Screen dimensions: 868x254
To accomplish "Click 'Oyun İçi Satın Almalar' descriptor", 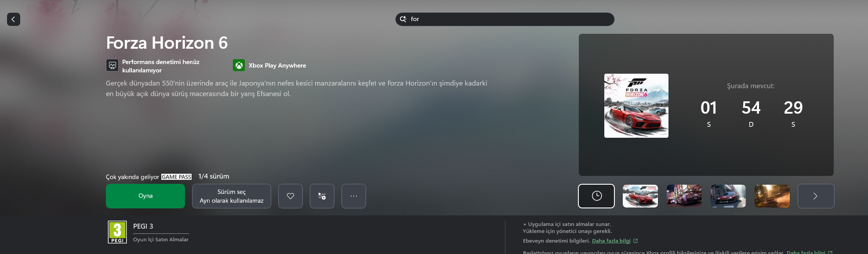I will 161,240.
